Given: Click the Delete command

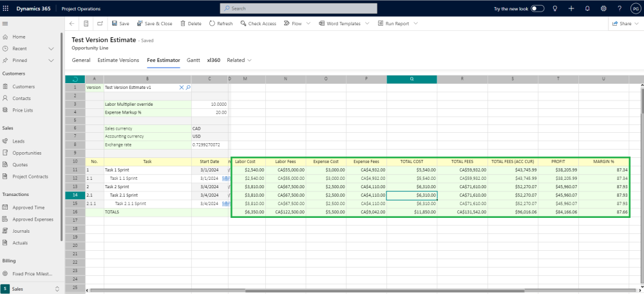Looking at the screenshot, I should [191, 24].
